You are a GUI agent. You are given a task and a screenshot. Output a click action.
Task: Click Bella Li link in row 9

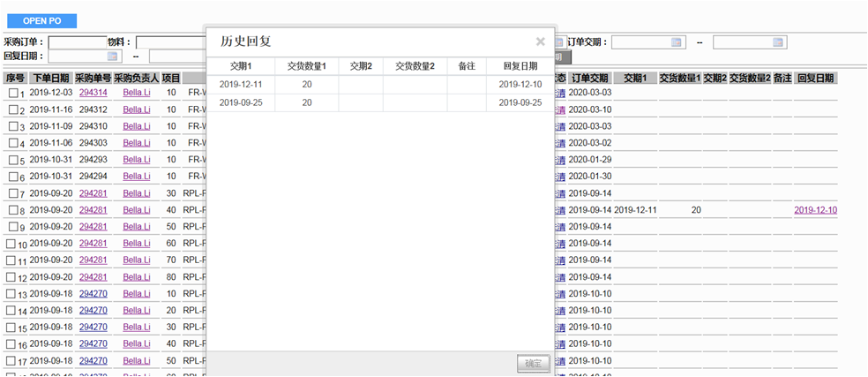coord(137,227)
